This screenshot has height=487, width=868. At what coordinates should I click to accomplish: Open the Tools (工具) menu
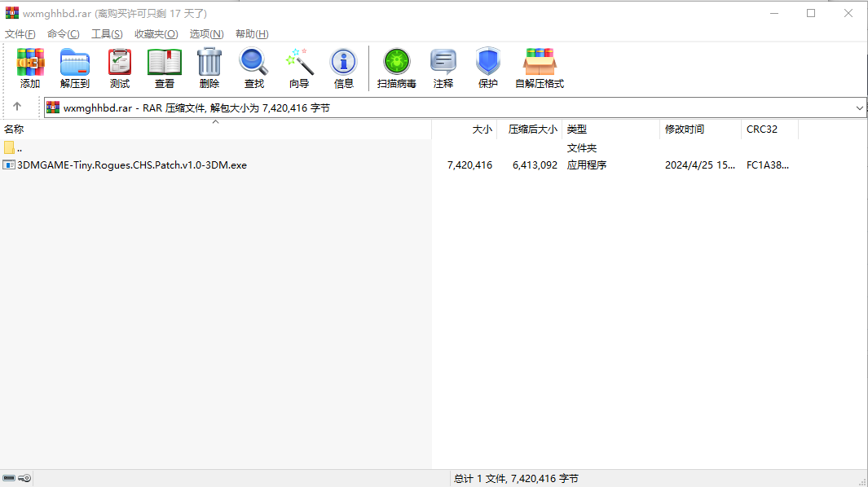[x=107, y=33]
